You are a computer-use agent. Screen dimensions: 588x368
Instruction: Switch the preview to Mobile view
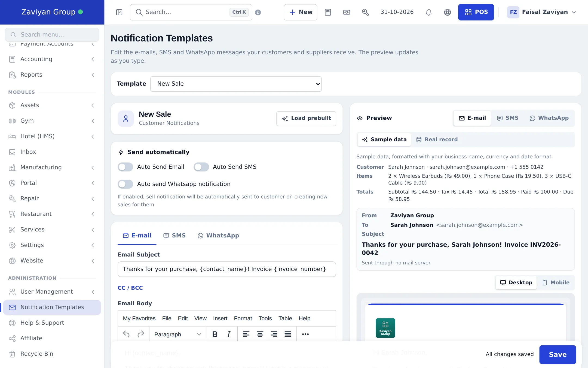coord(556,283)
